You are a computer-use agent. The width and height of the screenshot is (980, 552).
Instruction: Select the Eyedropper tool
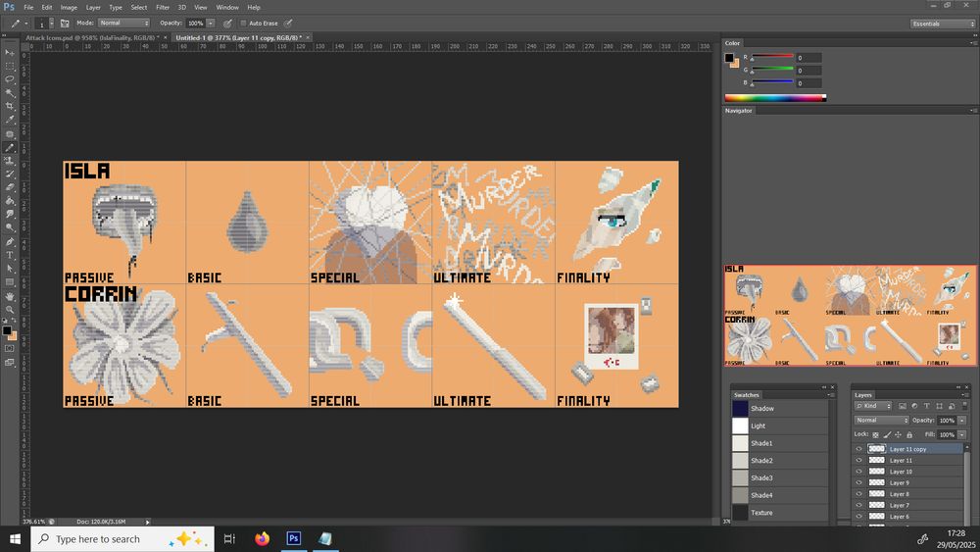point(10,120)
